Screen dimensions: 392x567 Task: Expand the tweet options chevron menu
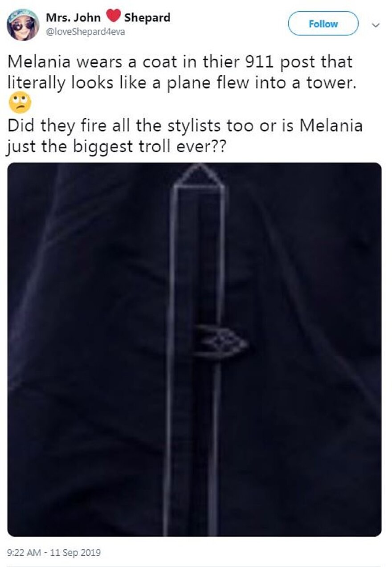pyautogui.click(x=376, y=25)
